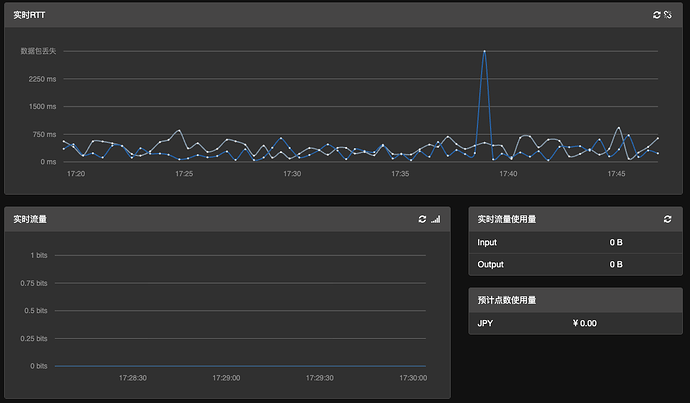Click the 17:20 time label
Screen dimensions: 690x403
[76, 174]
